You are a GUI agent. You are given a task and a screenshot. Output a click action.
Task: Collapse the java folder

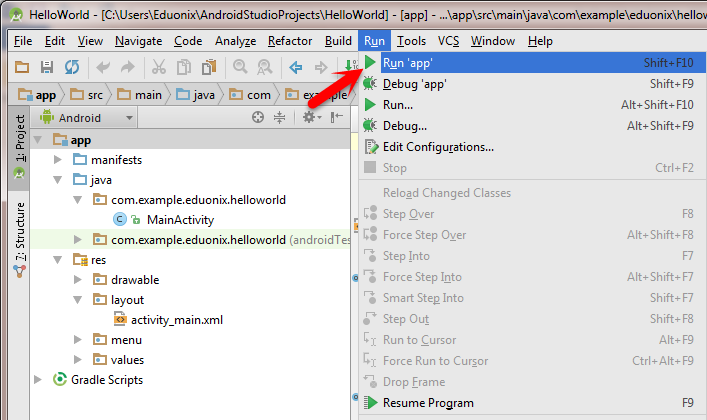(58, 180)
